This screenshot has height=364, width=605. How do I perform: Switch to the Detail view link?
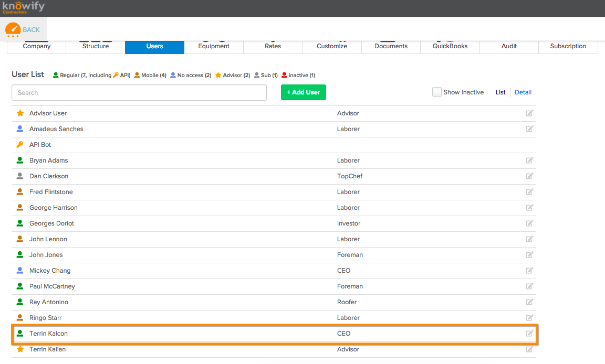[x=523, y=92]
